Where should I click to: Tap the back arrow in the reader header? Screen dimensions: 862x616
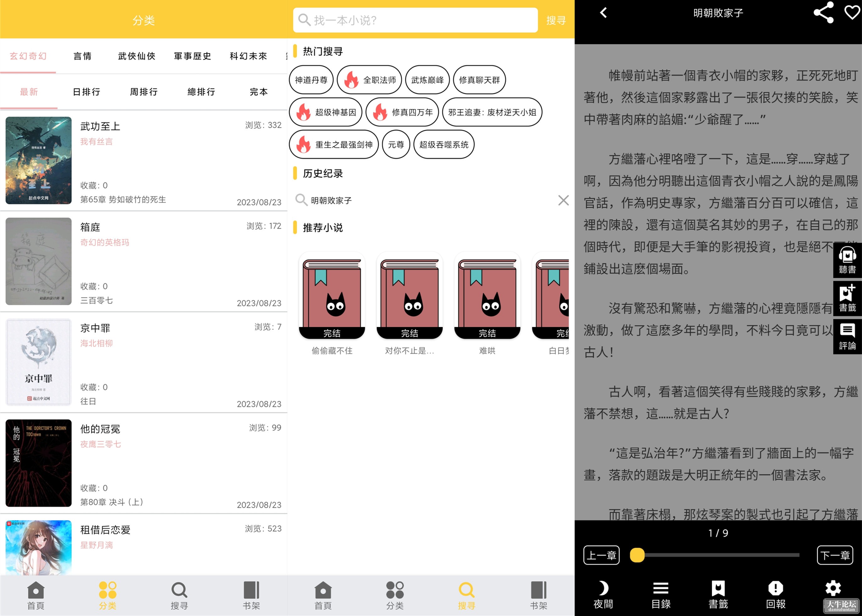[603, 13]
